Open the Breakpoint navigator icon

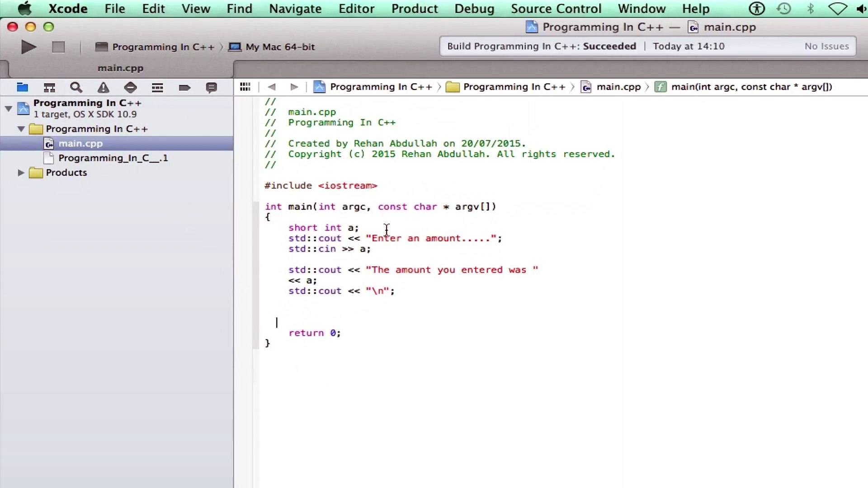[x=184, y=88]
